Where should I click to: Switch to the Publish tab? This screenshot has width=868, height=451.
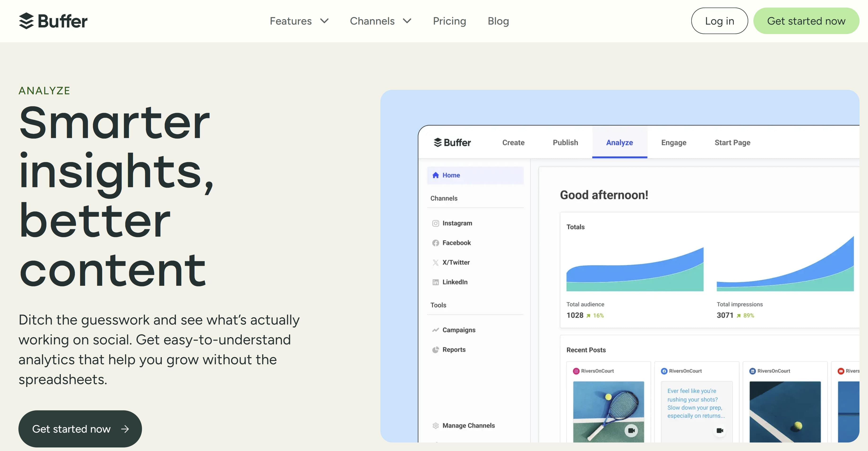(x=565, y=143)
